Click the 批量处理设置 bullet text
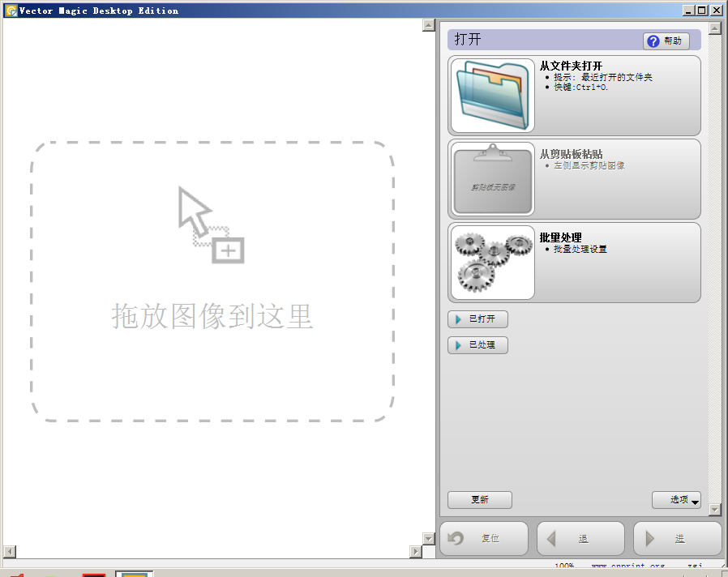This screenshot has width=728, height=577. [580, 249]
